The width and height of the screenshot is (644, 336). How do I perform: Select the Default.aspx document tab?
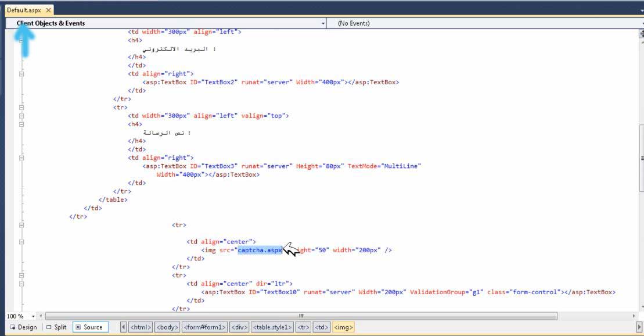tap(24, 10)
